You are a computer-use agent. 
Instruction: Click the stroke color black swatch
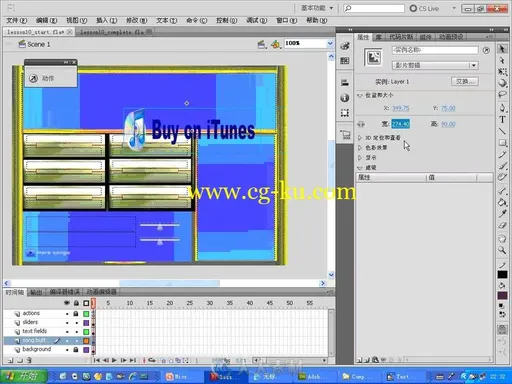point(502,275)
